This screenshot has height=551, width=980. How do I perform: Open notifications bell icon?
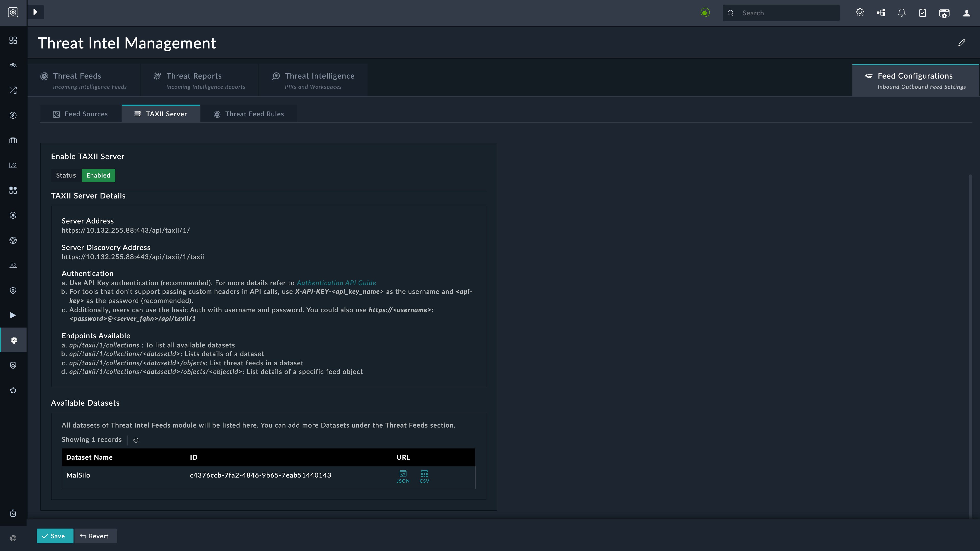point(901,13)
